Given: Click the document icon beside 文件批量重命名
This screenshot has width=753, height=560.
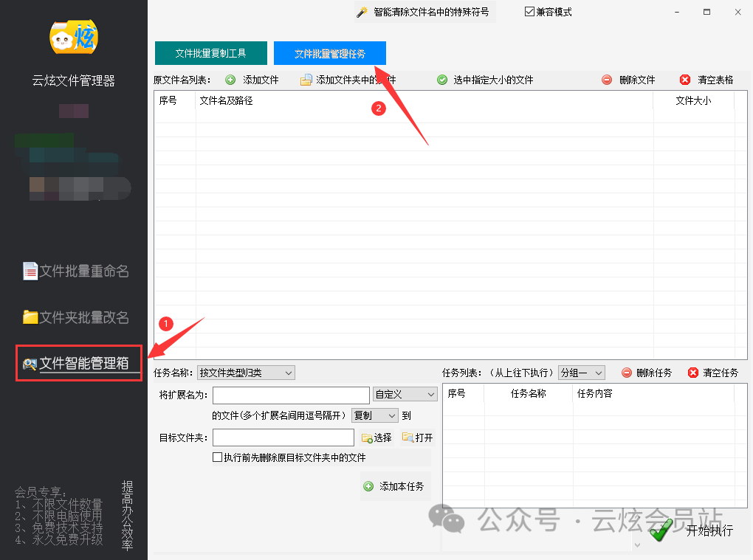Looking at the screenshot, I should pyautogui.click(x=30, y=271).
